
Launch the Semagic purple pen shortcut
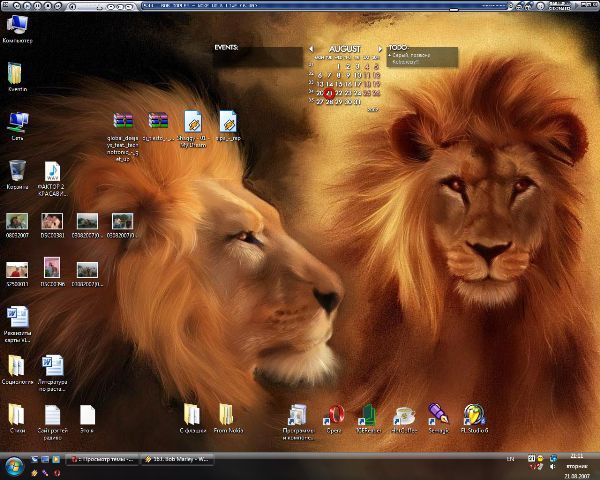439,418
